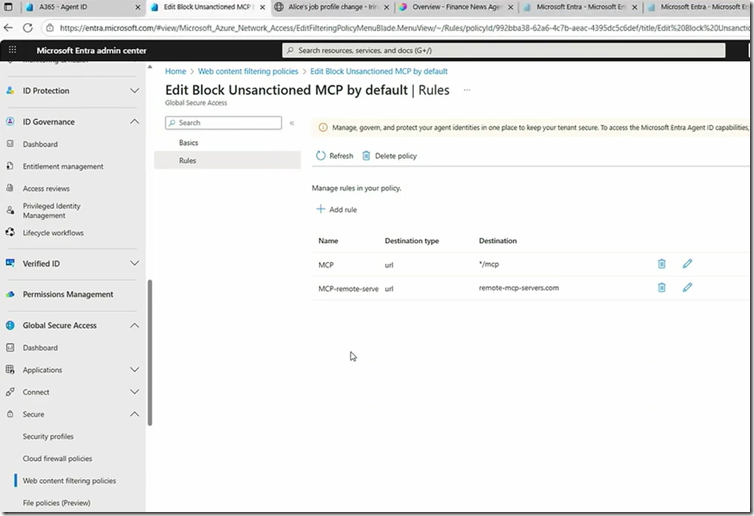Click the Privileged Identity Management icon

10,210
